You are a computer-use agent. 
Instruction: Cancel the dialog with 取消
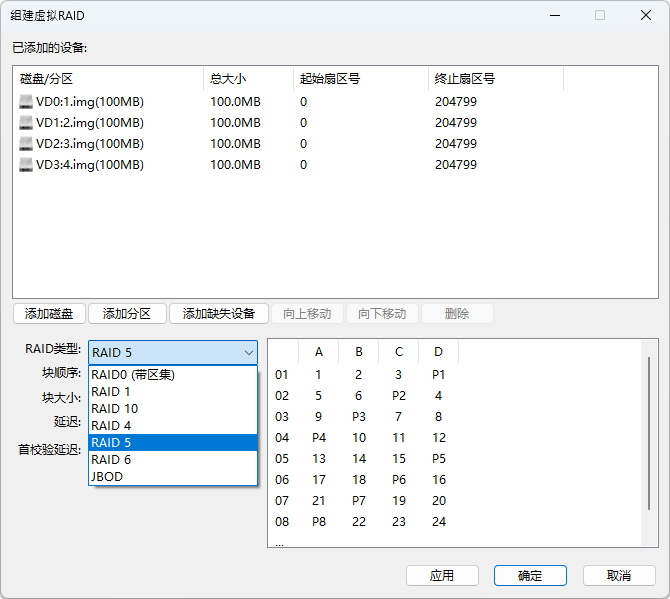[x=619, y=576]
